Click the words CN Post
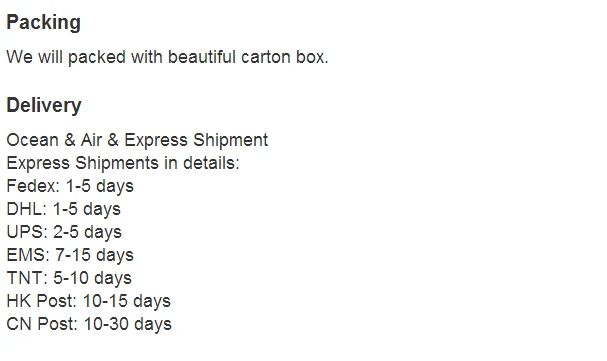 click(x=42, y=324)
